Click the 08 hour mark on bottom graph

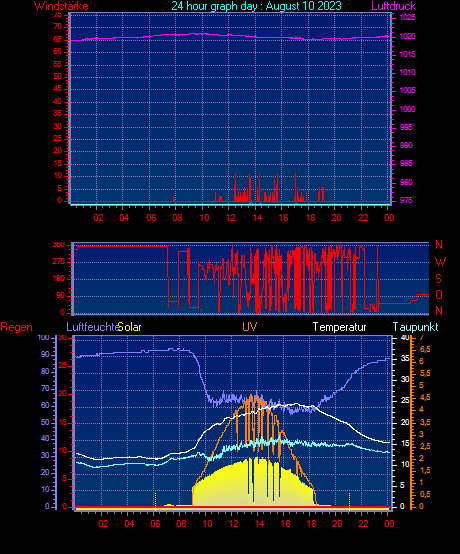pyautogui.click(x=181, y=524)
